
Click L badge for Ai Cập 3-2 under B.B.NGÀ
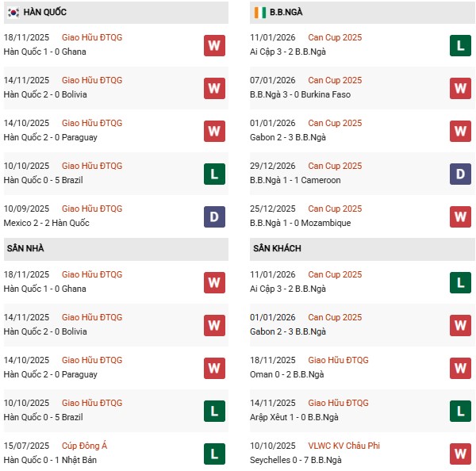460,45
